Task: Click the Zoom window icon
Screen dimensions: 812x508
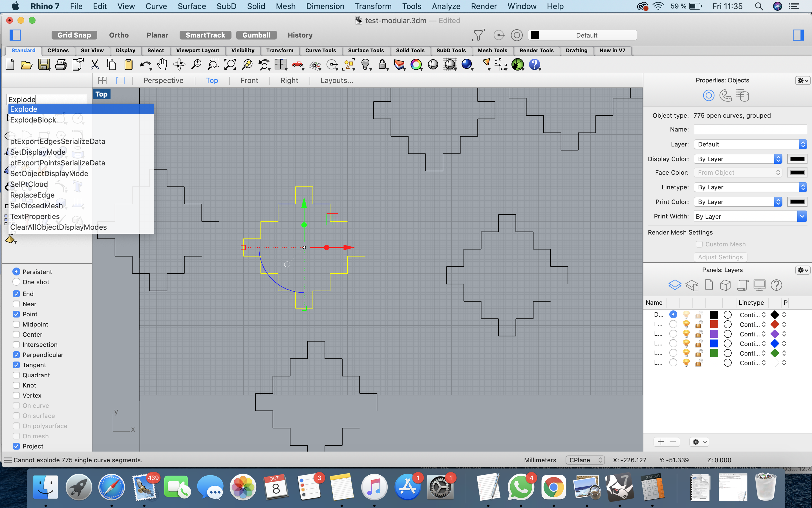Action: tap(213, 64)
